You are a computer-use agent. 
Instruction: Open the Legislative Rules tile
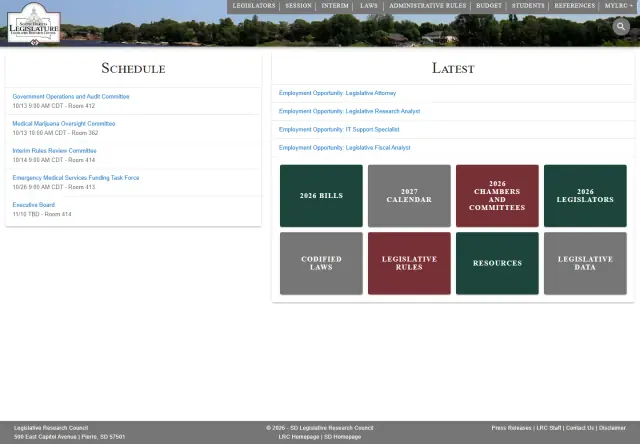coord(409,263)
